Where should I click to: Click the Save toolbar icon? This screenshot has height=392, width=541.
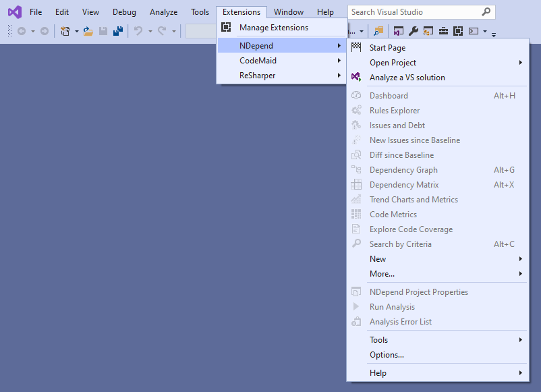103,32
